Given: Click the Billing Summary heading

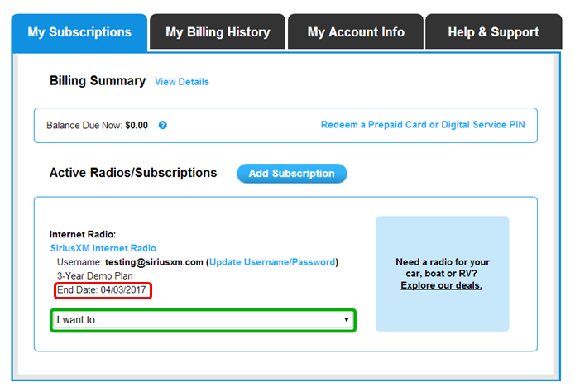Looking at the screenshot, I should point(98,81).
